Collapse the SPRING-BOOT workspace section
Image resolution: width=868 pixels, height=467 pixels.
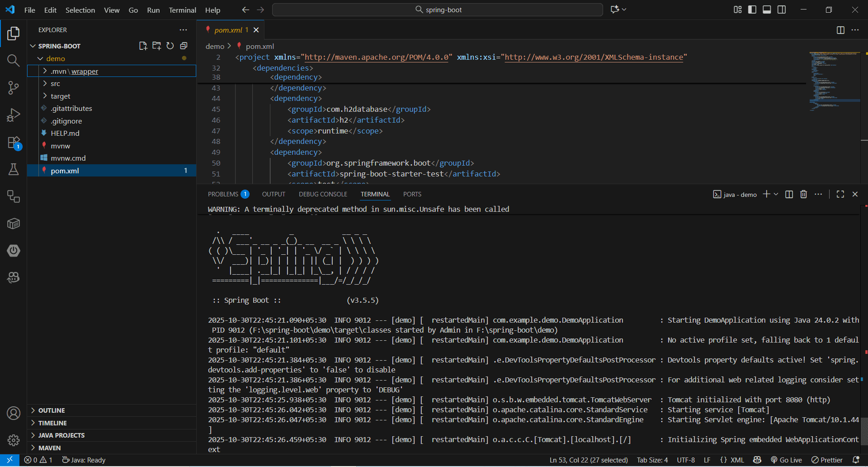click(59, 46)
